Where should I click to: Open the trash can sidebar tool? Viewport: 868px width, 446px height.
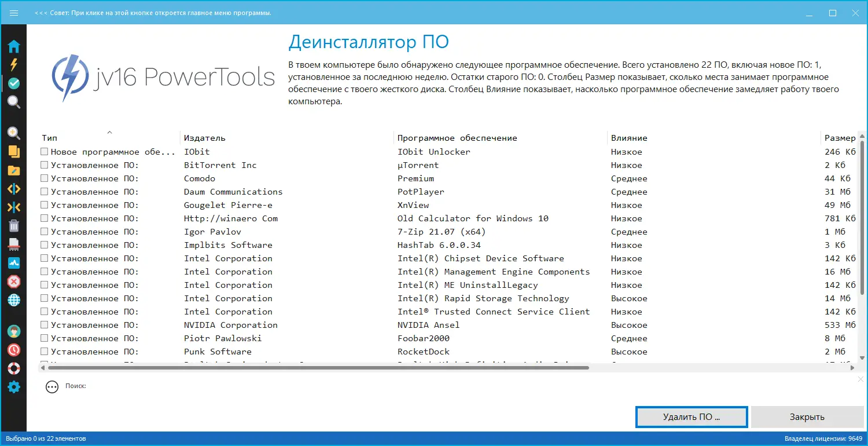point(14,226)
